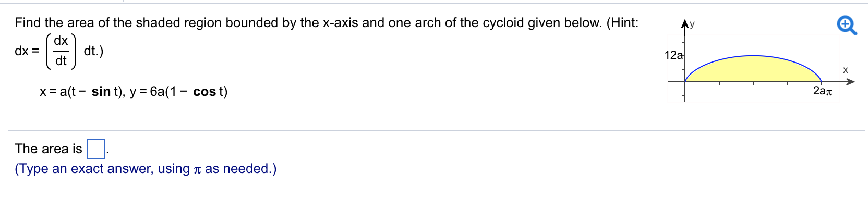The image size is (868, 222).
Task: Click the answer box after "The area is"
Action: (95, 149)
